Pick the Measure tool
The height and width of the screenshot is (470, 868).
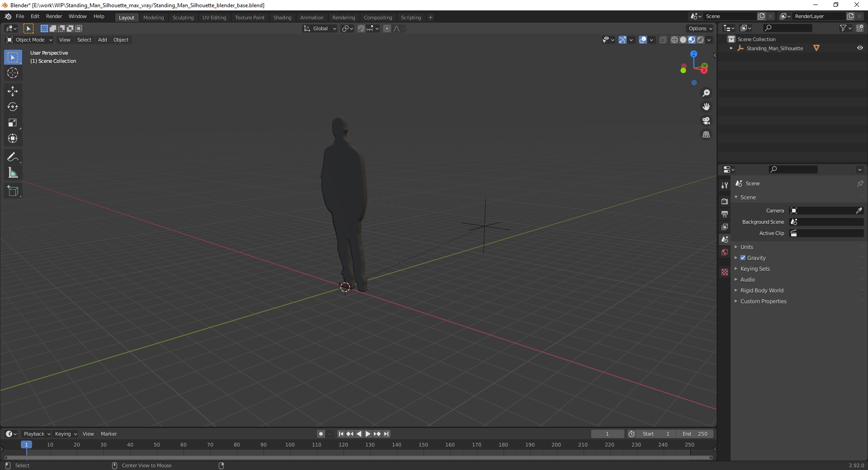tap(13, 173)
